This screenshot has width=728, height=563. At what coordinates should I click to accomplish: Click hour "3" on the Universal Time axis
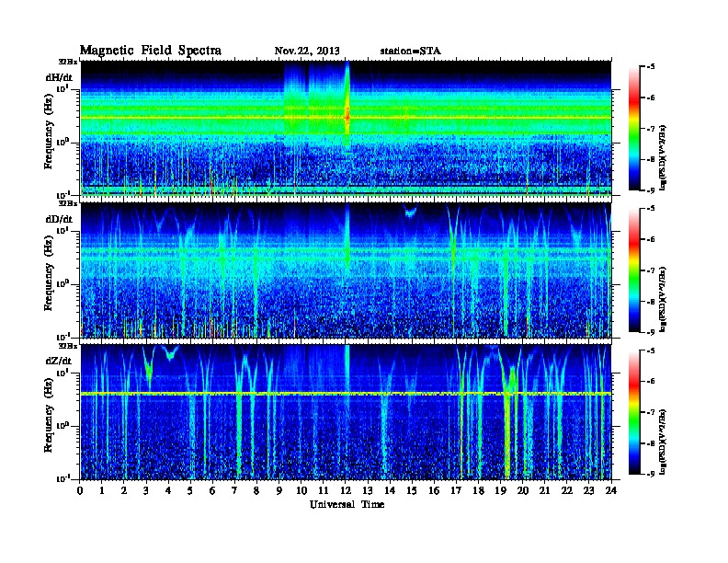(146, 491)
